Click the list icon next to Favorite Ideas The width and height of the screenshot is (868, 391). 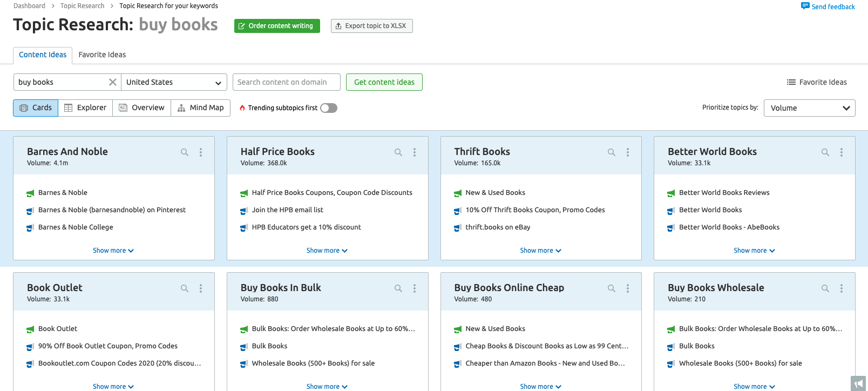coord(791,82)
